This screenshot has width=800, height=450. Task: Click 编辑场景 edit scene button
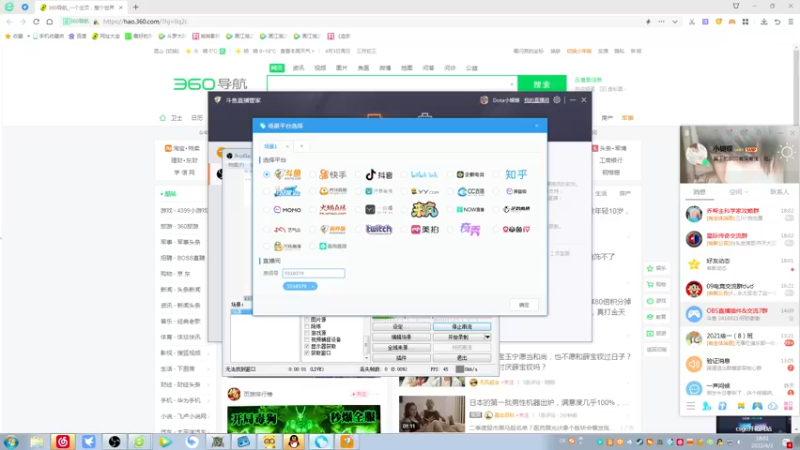click(401, 337)
